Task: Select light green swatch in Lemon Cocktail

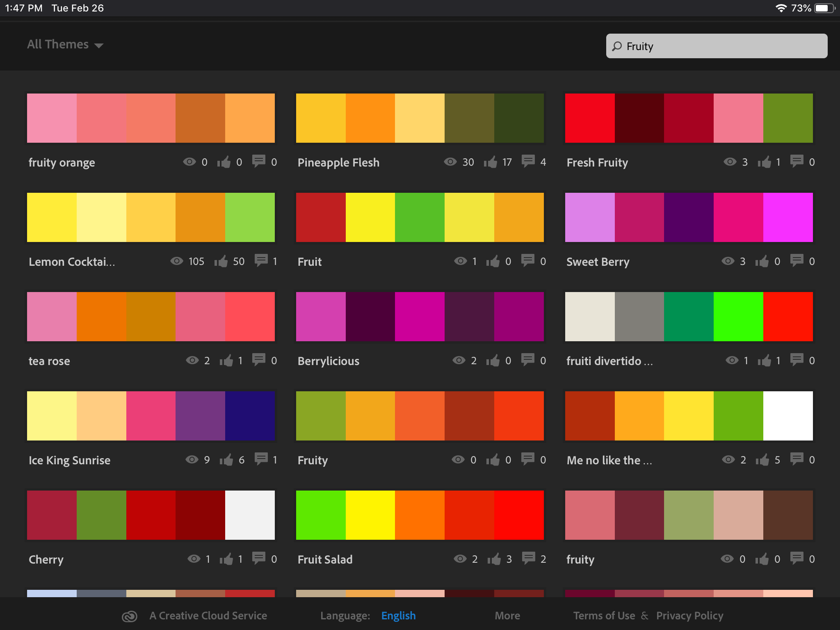Action: click(250, 217)
